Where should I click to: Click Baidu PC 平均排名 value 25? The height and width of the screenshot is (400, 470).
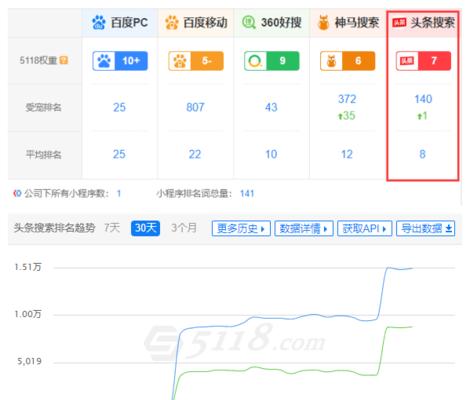click(x=119, y=154)
